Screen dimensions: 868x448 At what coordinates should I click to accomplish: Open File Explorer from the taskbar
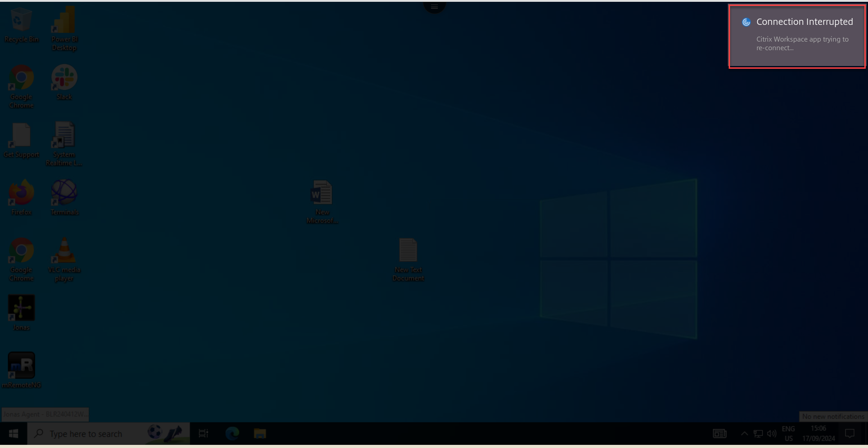[260, 434]
